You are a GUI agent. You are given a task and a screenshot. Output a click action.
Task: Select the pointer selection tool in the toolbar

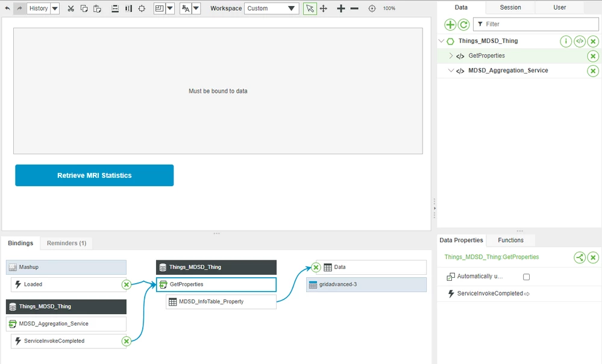click(309, 8)
